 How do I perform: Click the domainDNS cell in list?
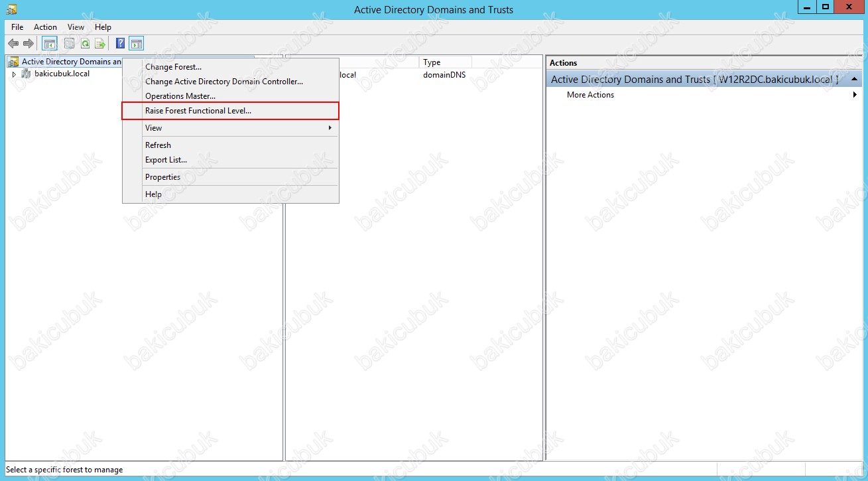coord(444,75)
